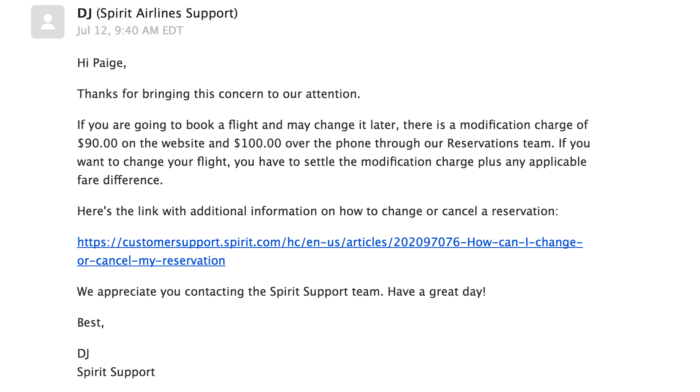
Task: Open the customersupport.spirit.com help article link
Action: pos(329,242)
